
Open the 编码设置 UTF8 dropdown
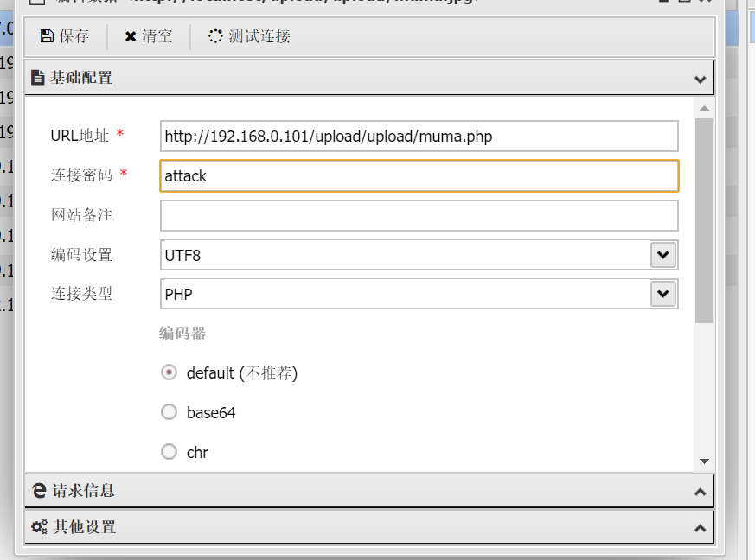662,255
